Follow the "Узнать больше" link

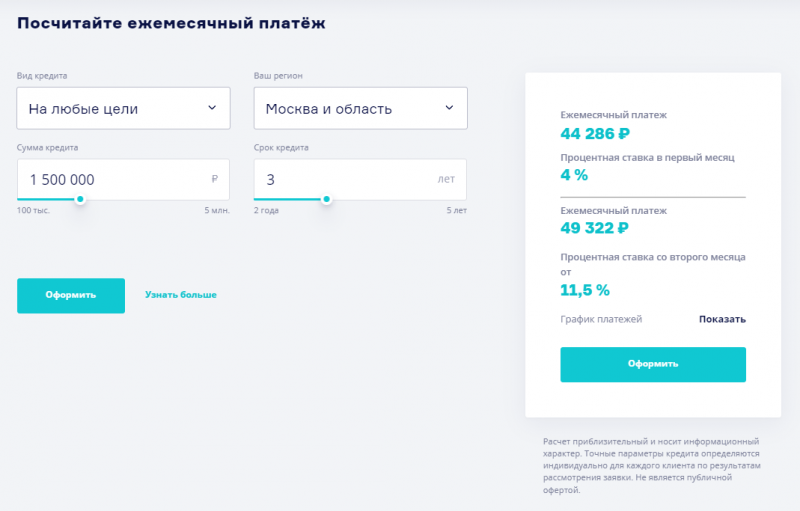pyautogui.click(x=180, y=295)
